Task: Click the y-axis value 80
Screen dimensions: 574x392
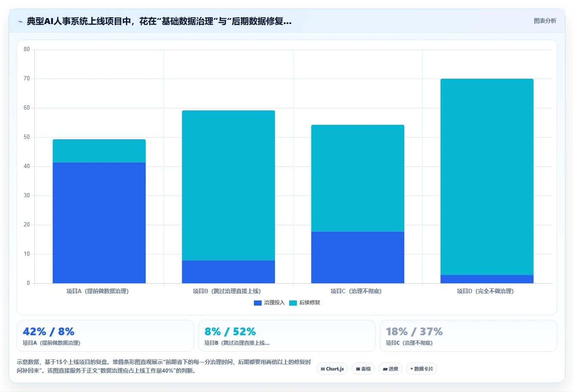Action: click(27, 49)
